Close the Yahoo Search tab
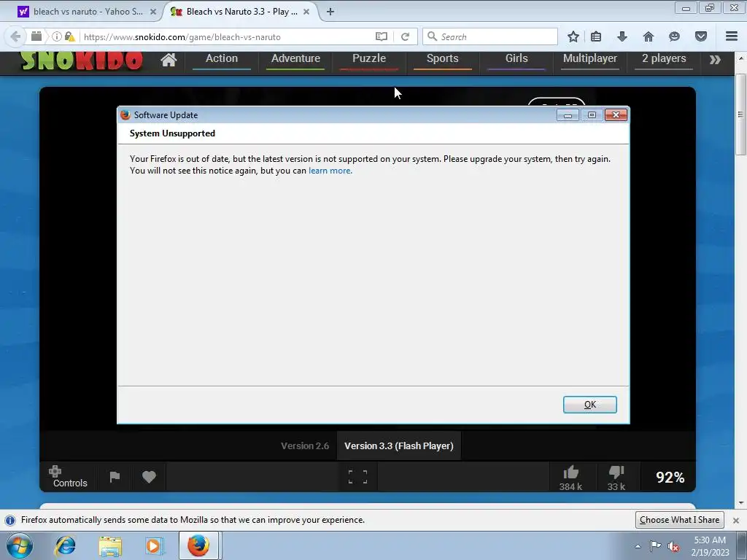This screenshot has height=560, width=747. pos(153,12)
